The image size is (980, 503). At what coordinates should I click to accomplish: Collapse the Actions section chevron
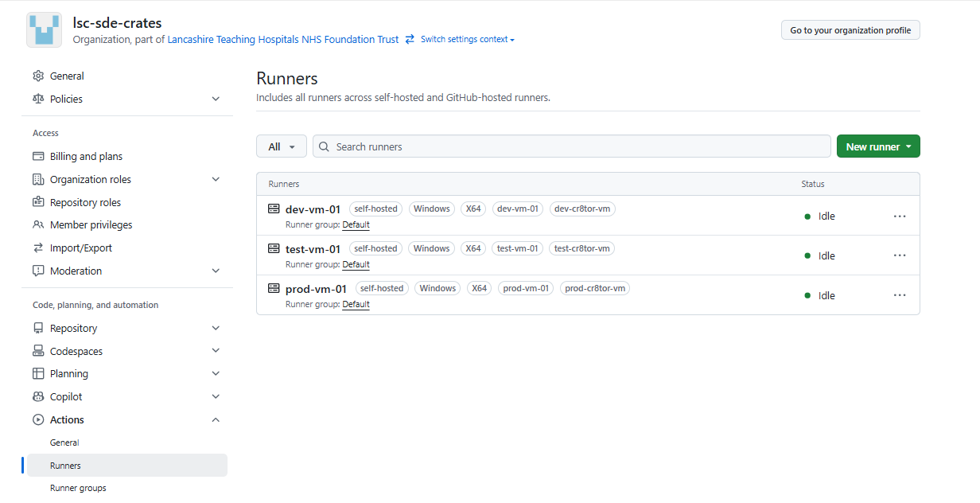pyautogui.click(x=216, y=419)
